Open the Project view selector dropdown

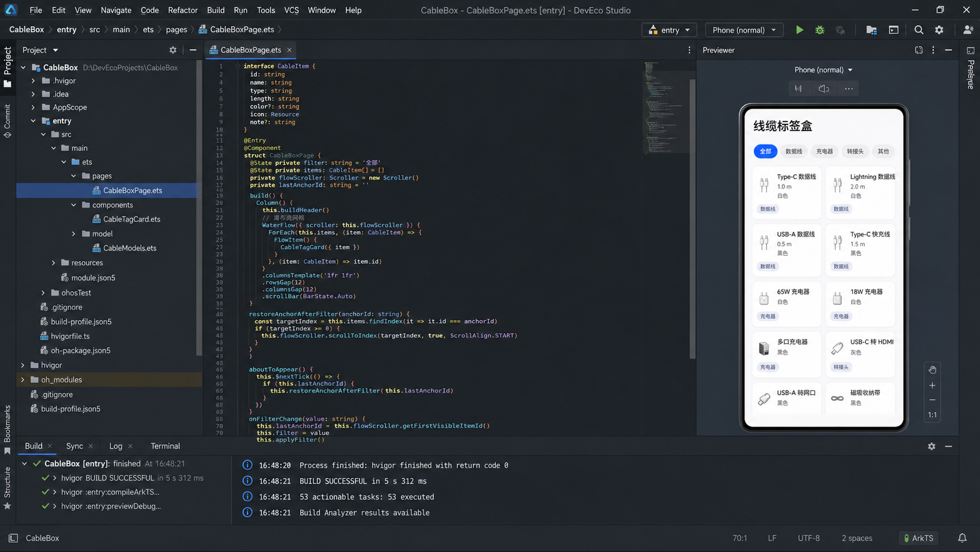coord(40,50)
